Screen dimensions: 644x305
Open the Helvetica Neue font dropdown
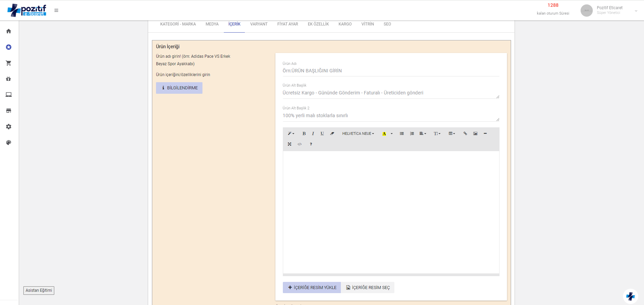[358, 134]
